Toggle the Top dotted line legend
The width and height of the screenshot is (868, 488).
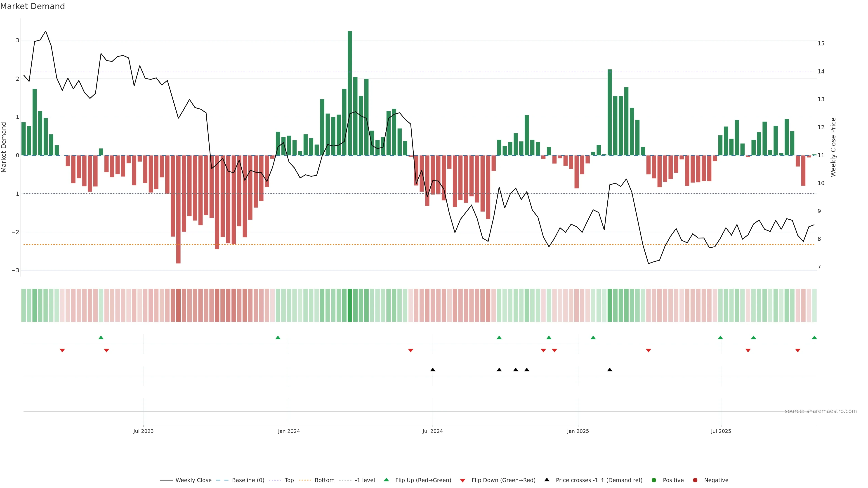289,480
